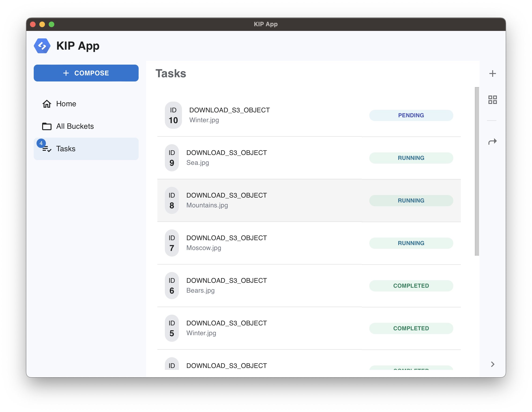Select the Tasks sidebar item
Screen dimensions: 532x412
pyautogui.click(x=86, y=149)
